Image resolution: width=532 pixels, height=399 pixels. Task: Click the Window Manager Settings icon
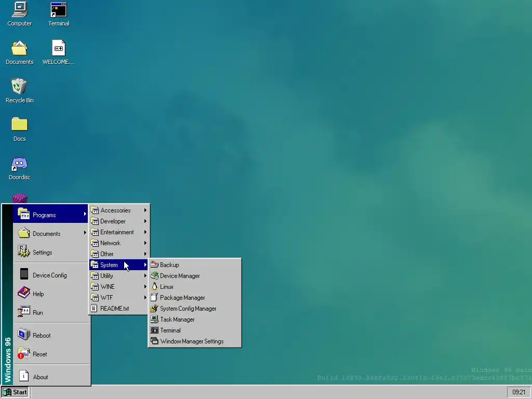(x=154, y=341)
